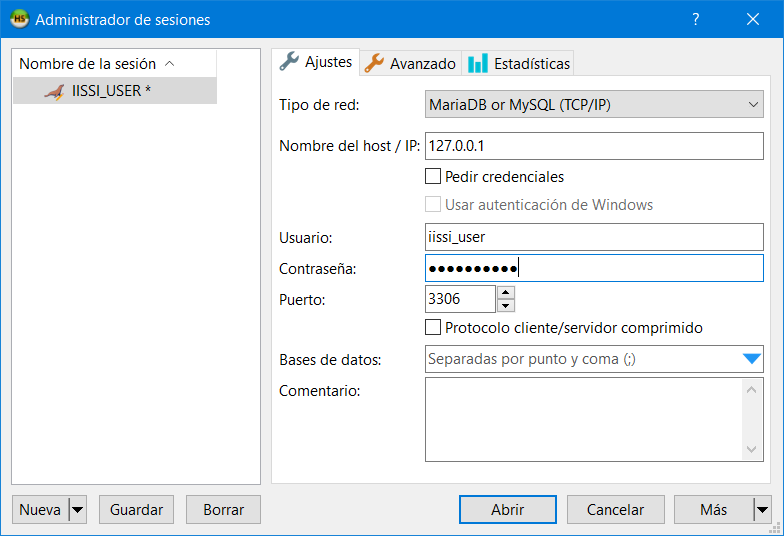Click the Usuario input field
784x536 pixels.
(x=594, y=237)
